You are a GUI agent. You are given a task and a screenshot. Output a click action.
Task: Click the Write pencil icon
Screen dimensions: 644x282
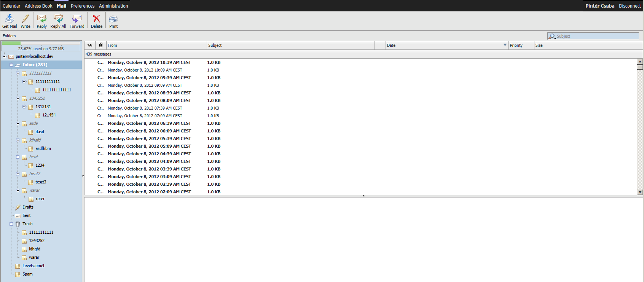pos(26,19)
